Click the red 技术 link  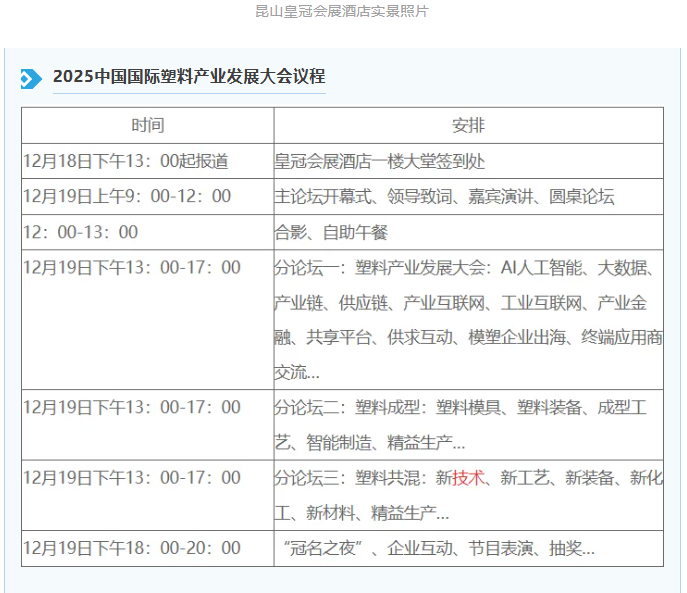click(468, 478)
